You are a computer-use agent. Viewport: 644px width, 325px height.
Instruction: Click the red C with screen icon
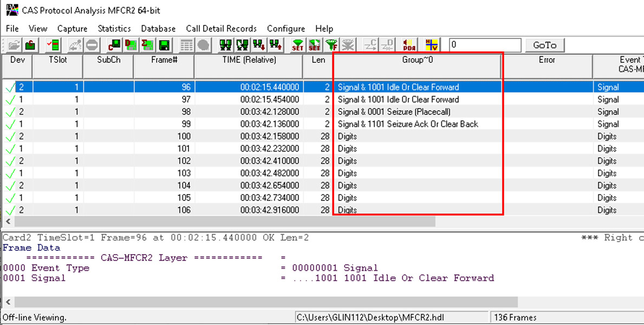[114, 45]
